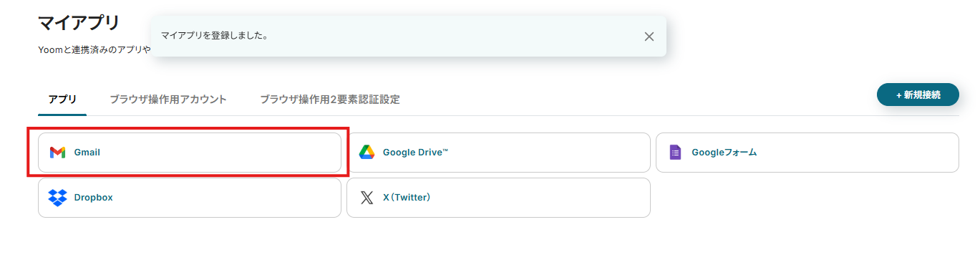Click the Google Drive text label
Image resolution: width=980 pixels, height=265 pixels.
point(415,153)
